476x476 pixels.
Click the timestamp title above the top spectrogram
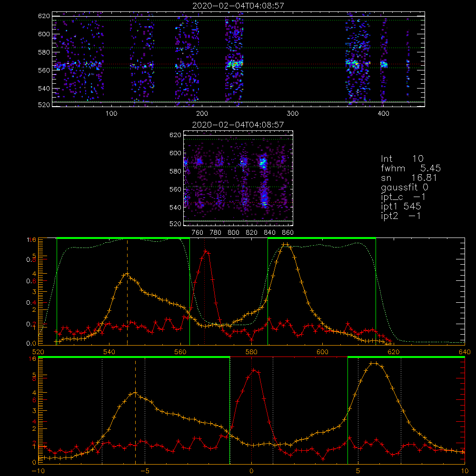tap(238, 6)
